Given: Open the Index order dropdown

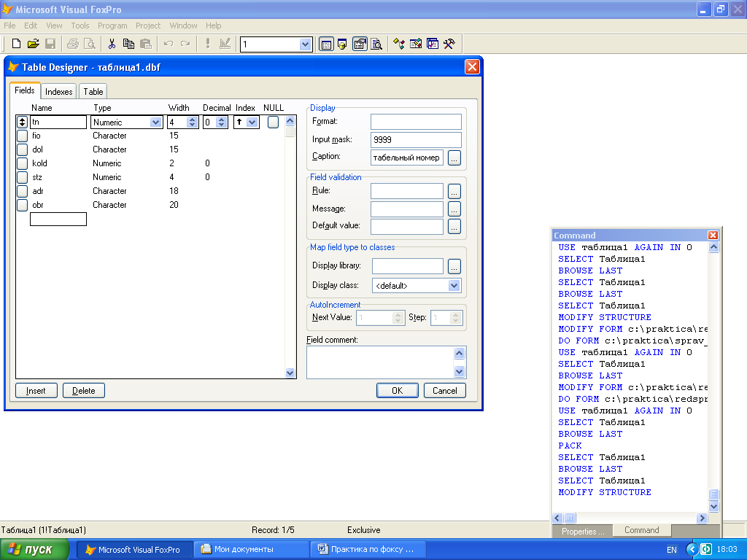Looking at the screenshot, I should tap(252, 122).
